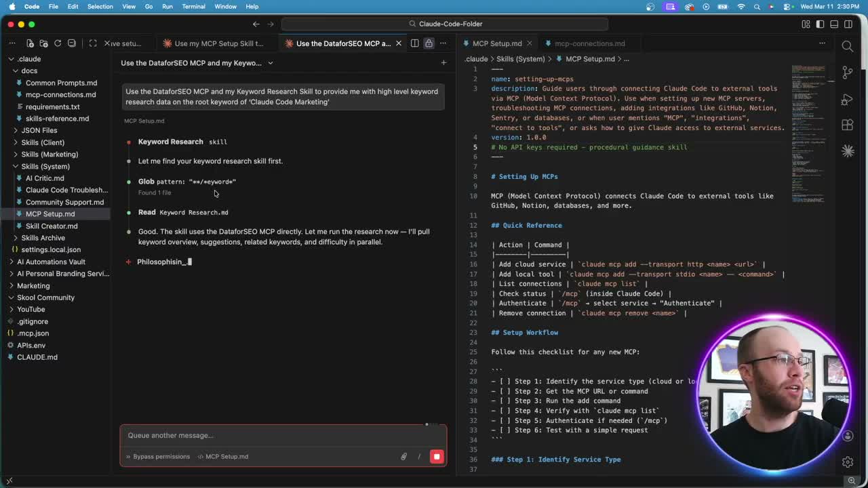
Task: Open slash commands in the message box
Action: click(x=419, y=457)
